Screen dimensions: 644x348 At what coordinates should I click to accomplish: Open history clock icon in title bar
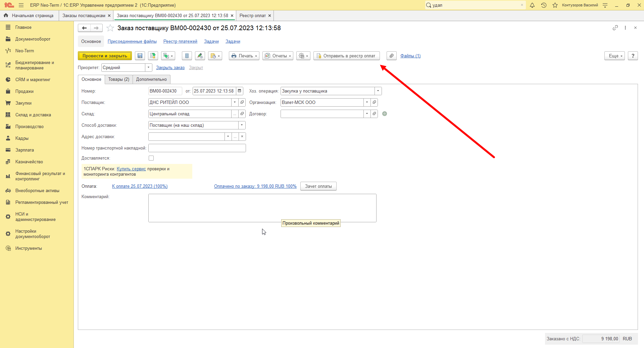(x=544, y=5)
